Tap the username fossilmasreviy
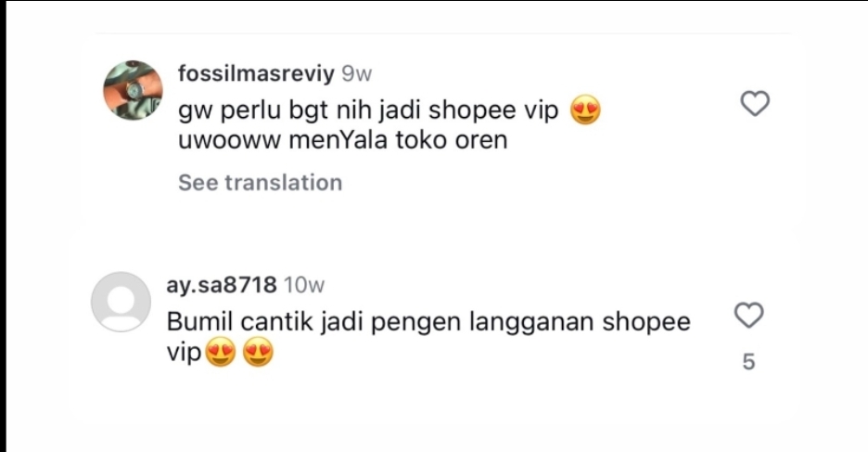The width and height of the screenshot is (868, 452). [256, 73]
